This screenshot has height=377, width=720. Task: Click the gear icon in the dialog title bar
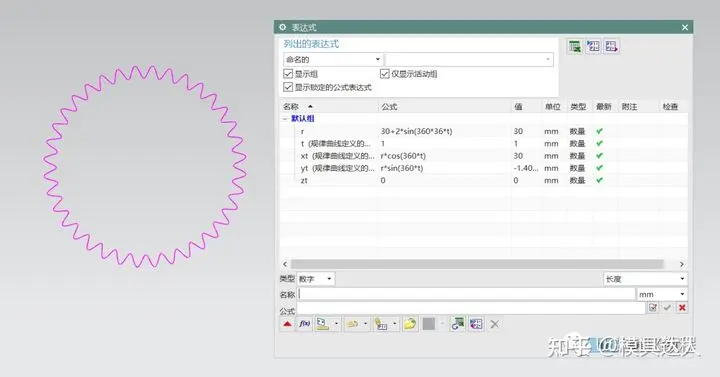pos(282,27)
